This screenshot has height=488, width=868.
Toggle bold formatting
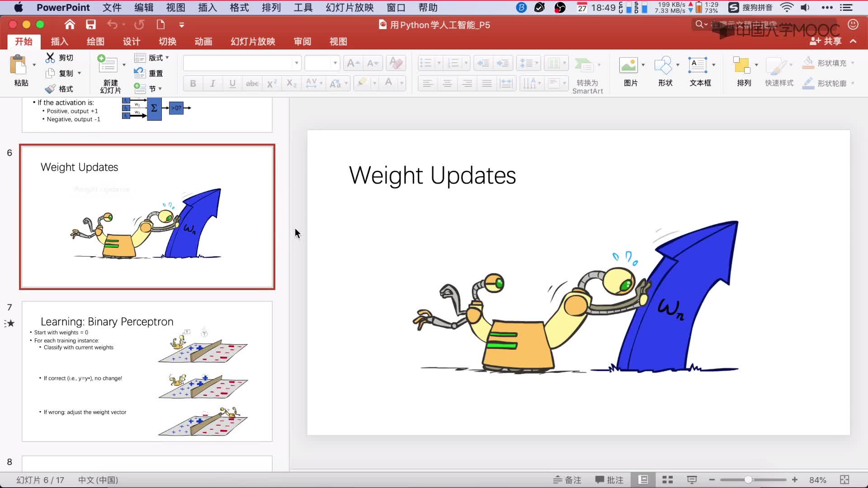click(x=193, y=83)
